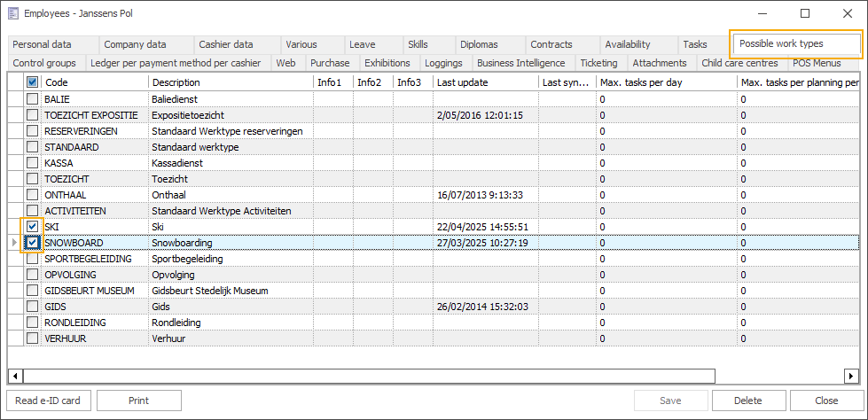Enable the BALIE work type checkbox
868x420 pixels.
tap(33, 99)
